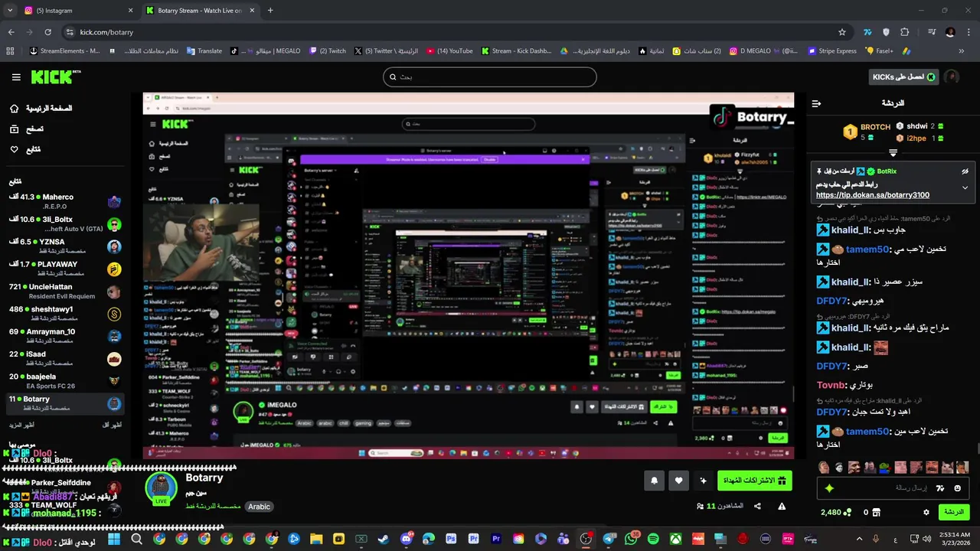Go to the الصفحة الرئيسية home icon
Viewport: 980px width, 551px height.
click(14, 109)
